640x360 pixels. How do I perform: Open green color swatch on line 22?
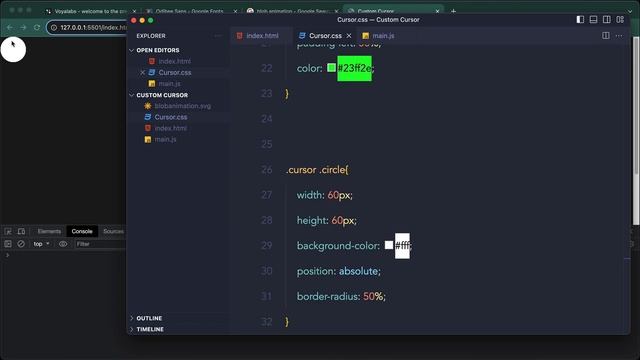331,68
